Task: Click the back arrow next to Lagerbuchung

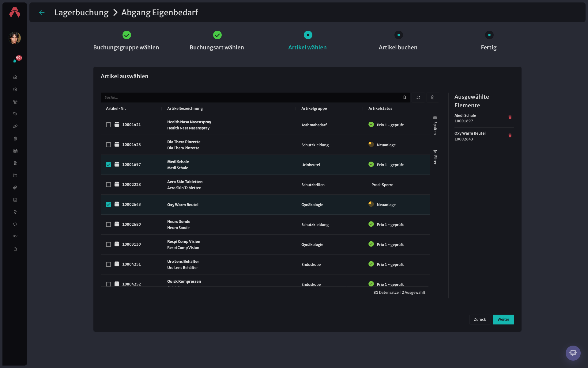Action: pos(42,13)
